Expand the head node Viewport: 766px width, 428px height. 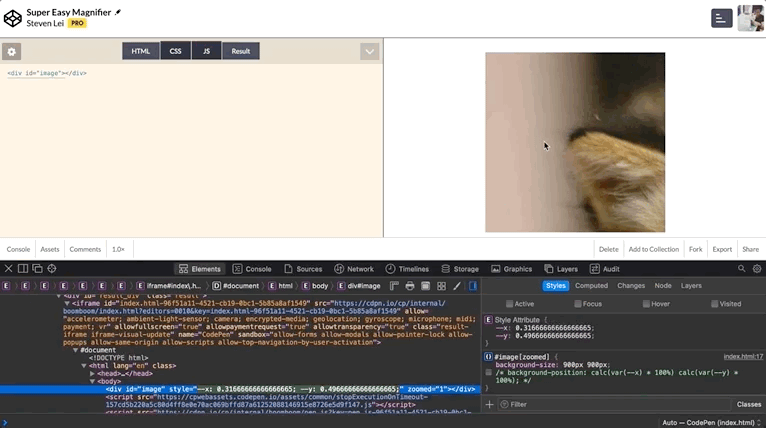pos(92,373)
